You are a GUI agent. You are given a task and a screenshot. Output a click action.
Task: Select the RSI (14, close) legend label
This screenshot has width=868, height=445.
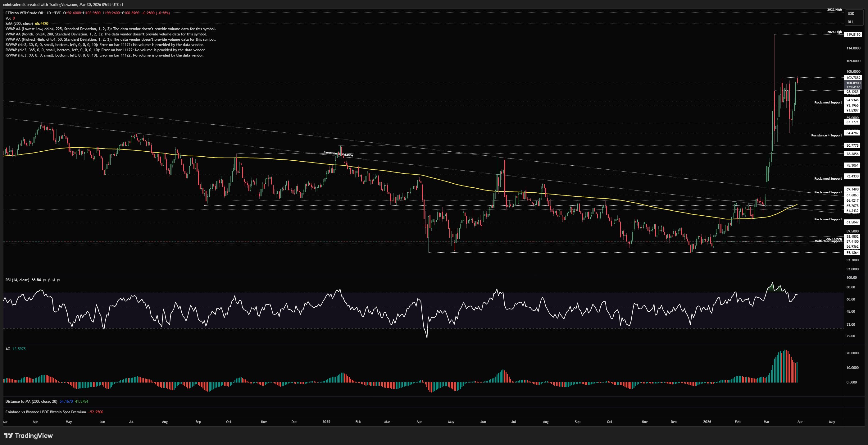point(17,280)
